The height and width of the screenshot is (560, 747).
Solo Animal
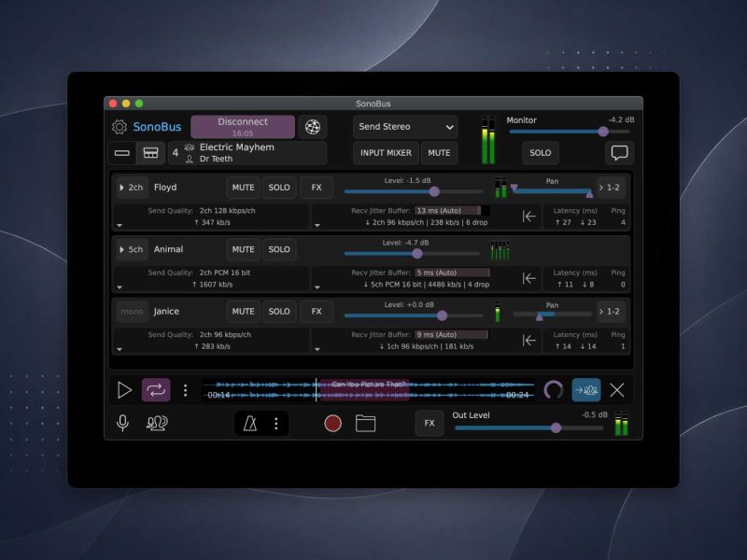[x=279, y=249]
